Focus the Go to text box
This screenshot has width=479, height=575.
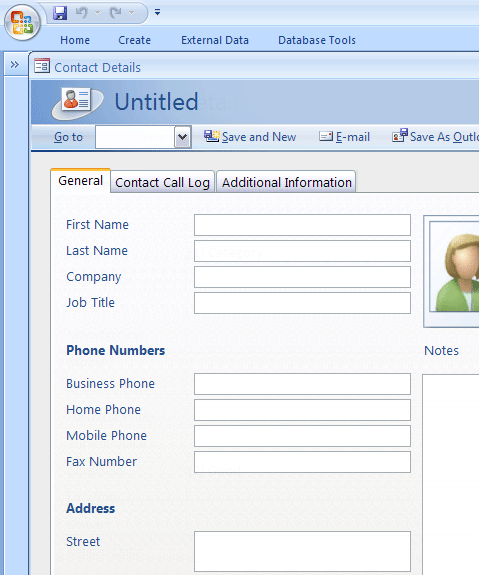135,137
